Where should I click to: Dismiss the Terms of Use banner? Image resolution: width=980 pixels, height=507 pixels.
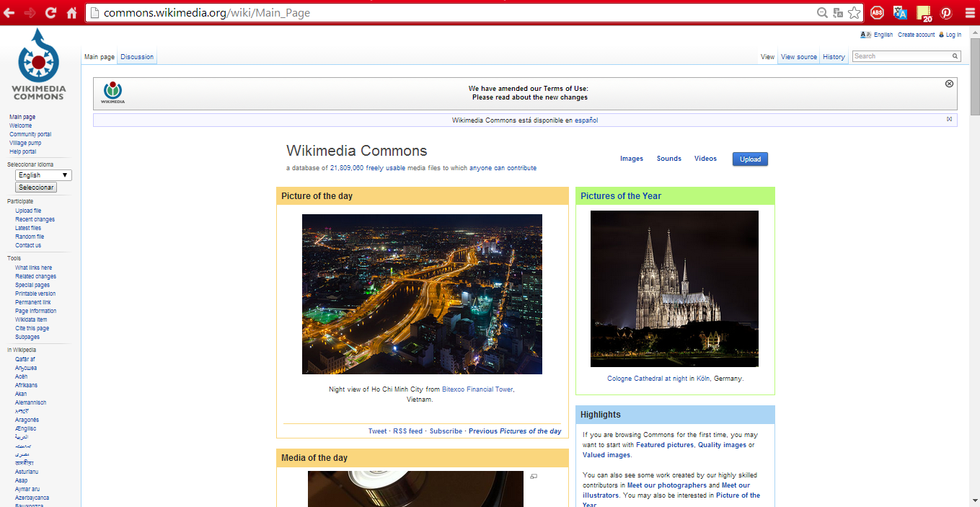pos(949,84)
